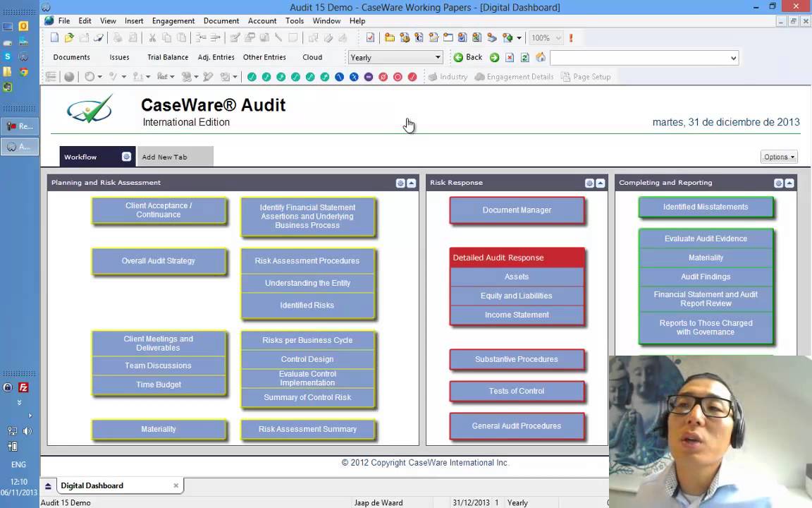Open Planning and Risk Assessment panel settings icon
The image size is (812, 508).
pos(400,183)
